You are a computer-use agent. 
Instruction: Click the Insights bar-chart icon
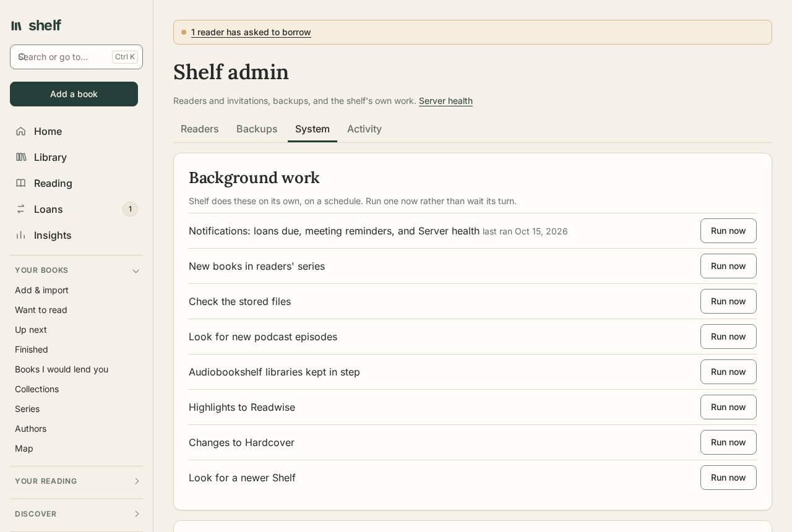[x=21, y=235]
